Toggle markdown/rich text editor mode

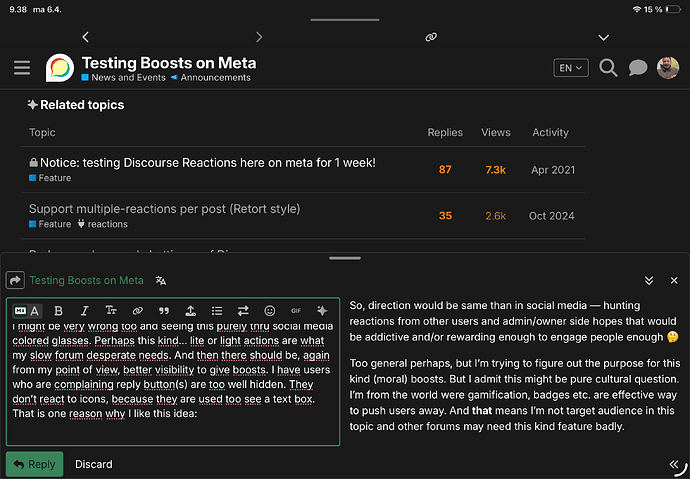[27, 311]
